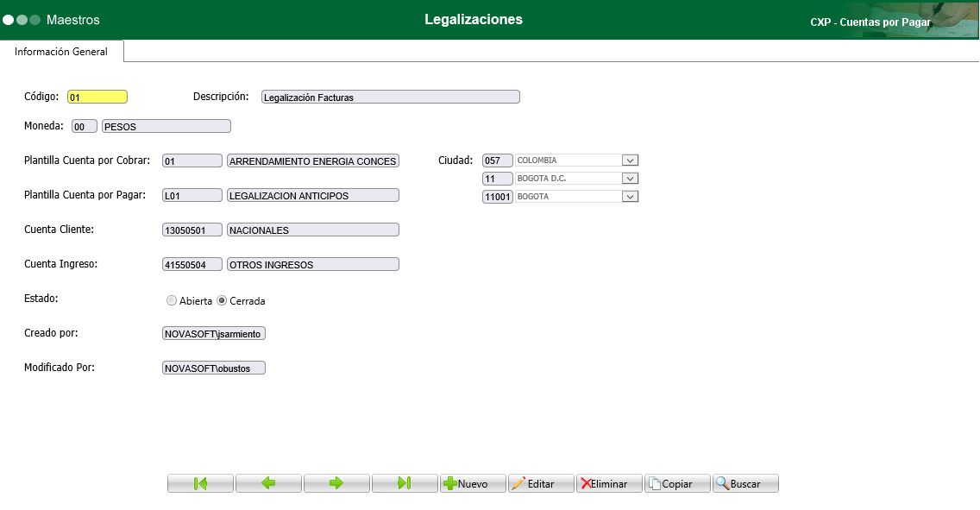Click Cuenta Cliente code 13050501
980x510 pixels.
point(192,230)
